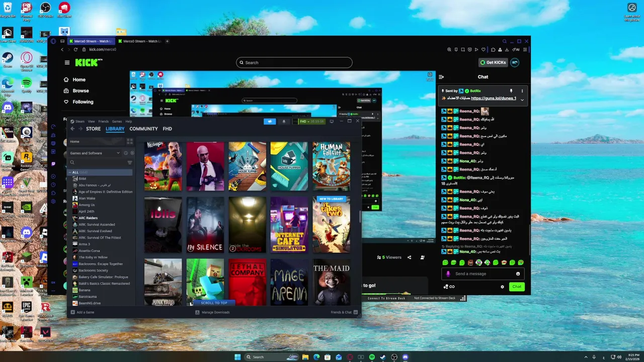Open the Help menu in Steam
Image resolution: width=644 pixels, height=362 pixels.
[x=129, y=121]
